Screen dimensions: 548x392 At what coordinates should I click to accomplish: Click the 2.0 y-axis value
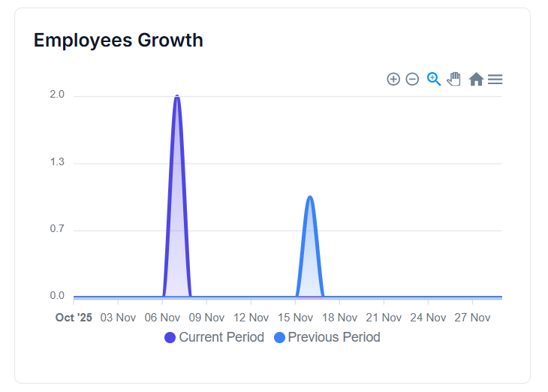(57, 95)
